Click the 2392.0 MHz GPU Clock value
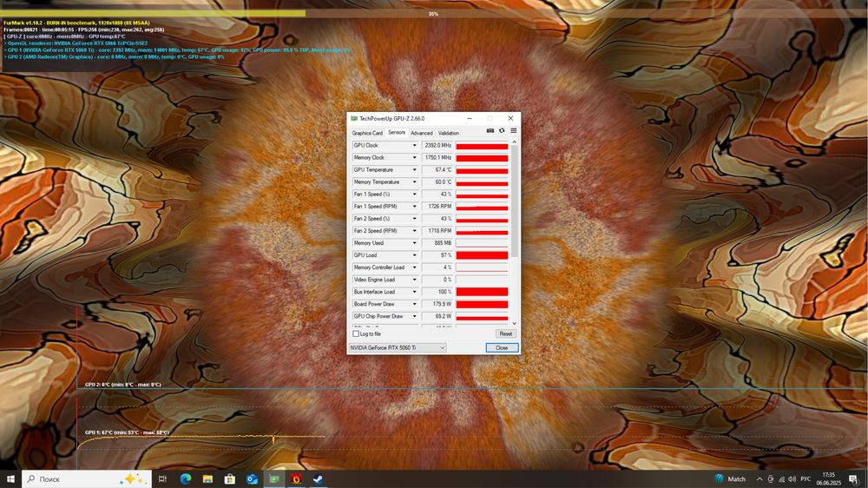The width and height of the screenshot is (868, 488). pos(437,146)
